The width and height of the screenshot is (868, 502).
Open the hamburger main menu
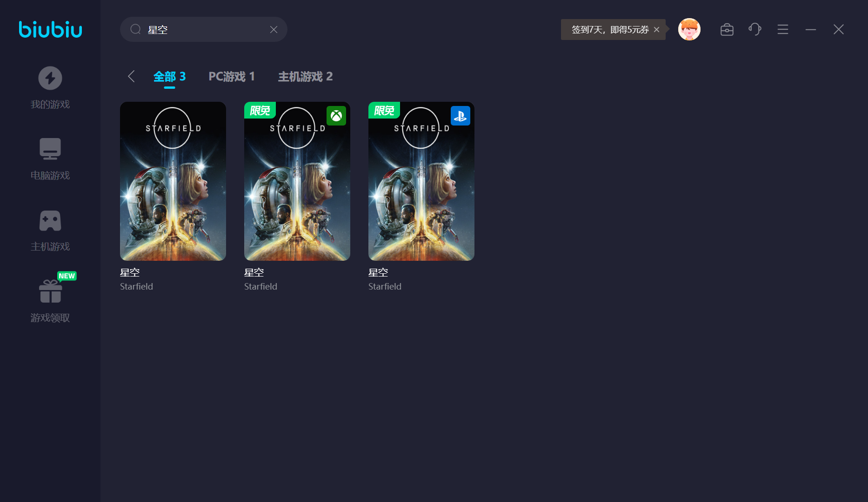click(783, 29)
